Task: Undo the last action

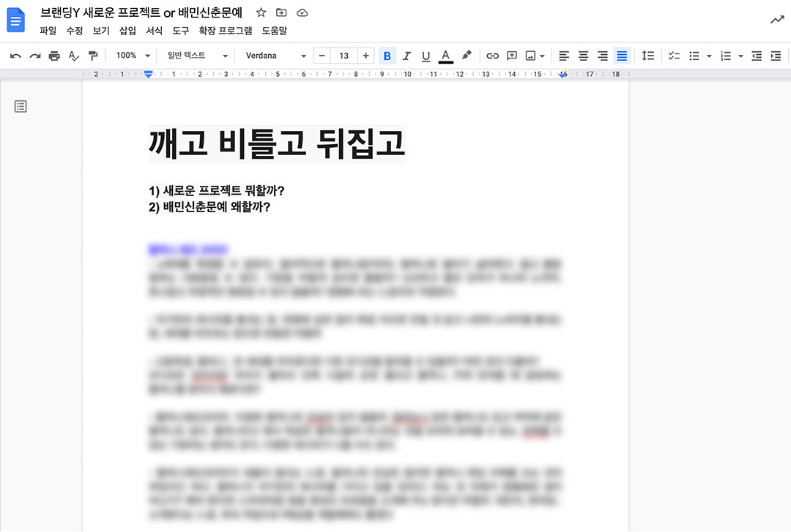Action: (15, 56)
